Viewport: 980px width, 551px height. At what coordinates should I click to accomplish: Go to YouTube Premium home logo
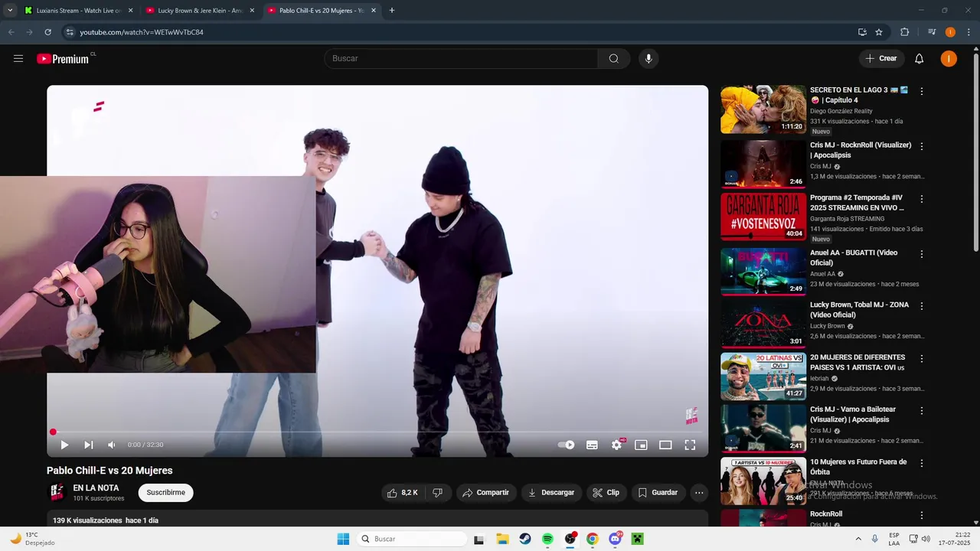tap(64, 59)
